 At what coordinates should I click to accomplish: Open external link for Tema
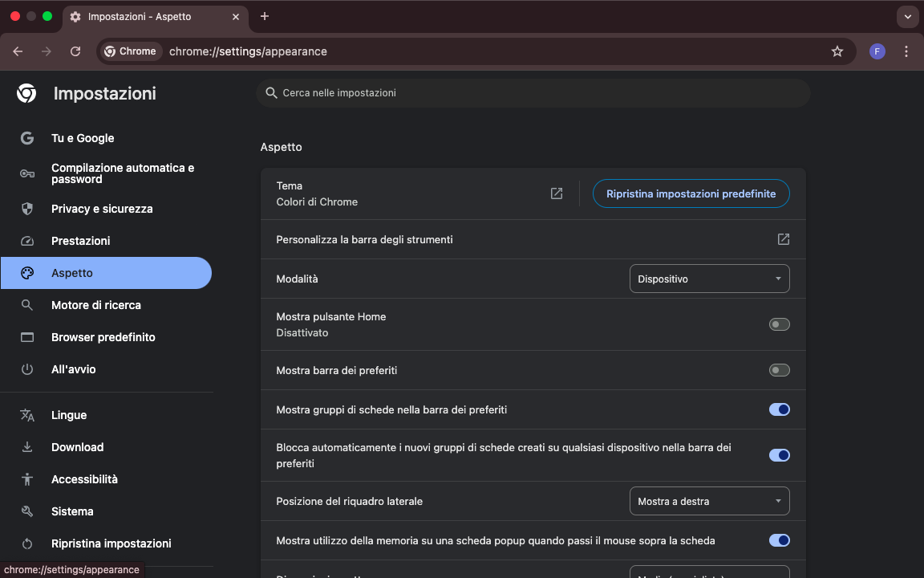coord(557,193)
